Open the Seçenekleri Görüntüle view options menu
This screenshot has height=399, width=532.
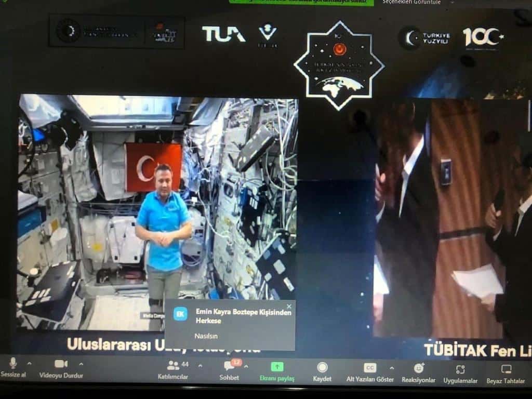pyautogui.click(x=411, y=2)
